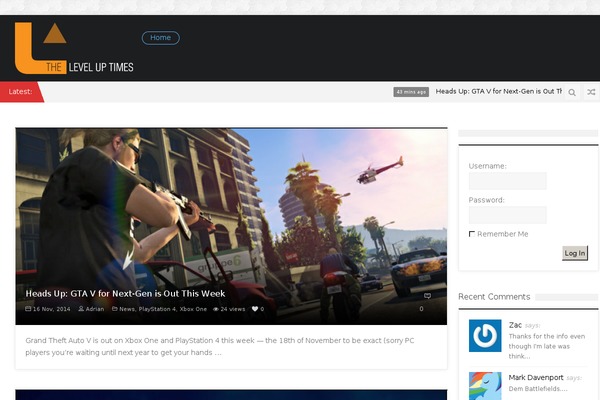Click the 'Dem Battlefields' comment text
This screenshot has width=600, height=400.
[538, 389]
